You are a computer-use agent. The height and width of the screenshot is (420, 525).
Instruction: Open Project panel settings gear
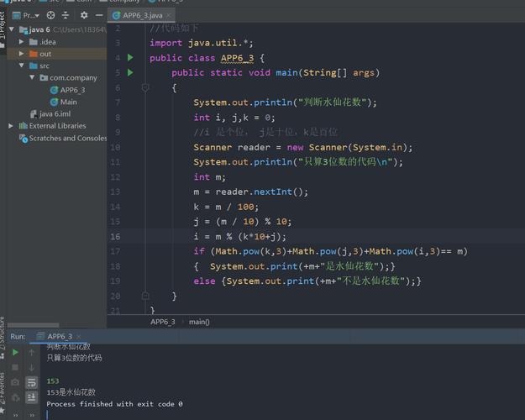click(83, 15)
